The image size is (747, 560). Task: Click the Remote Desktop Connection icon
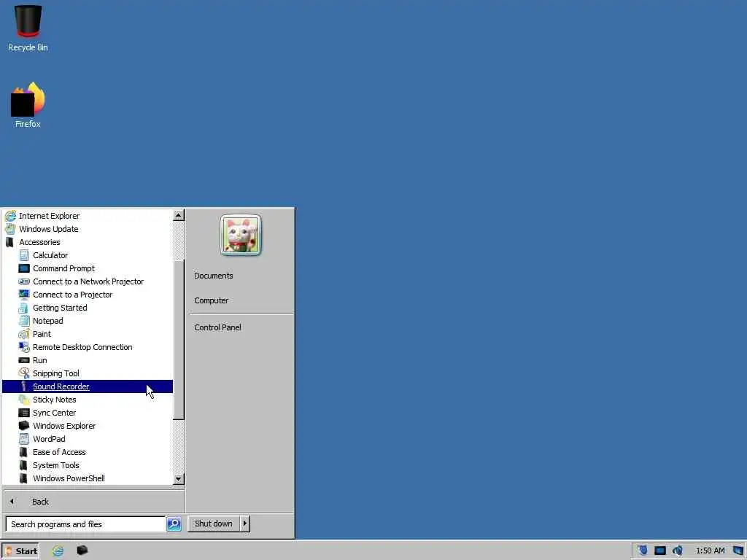tap(24, 347)
